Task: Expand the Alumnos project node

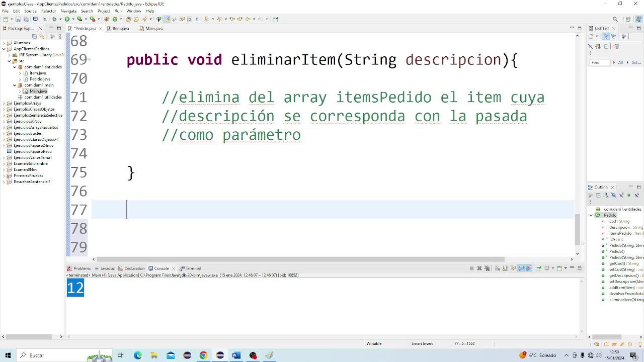Action: (4, 43)
